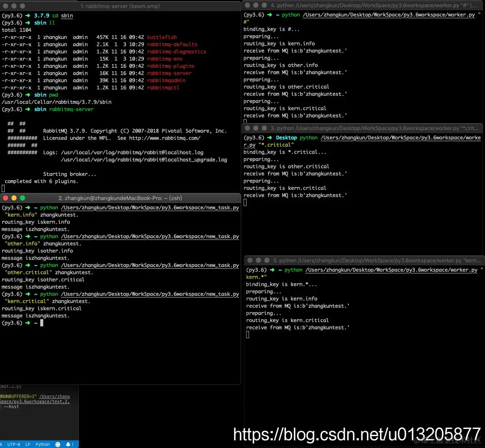Click the rabbit@localhost_upgrade.log path
The image size is (485, 448).
[x=144, y=160]
